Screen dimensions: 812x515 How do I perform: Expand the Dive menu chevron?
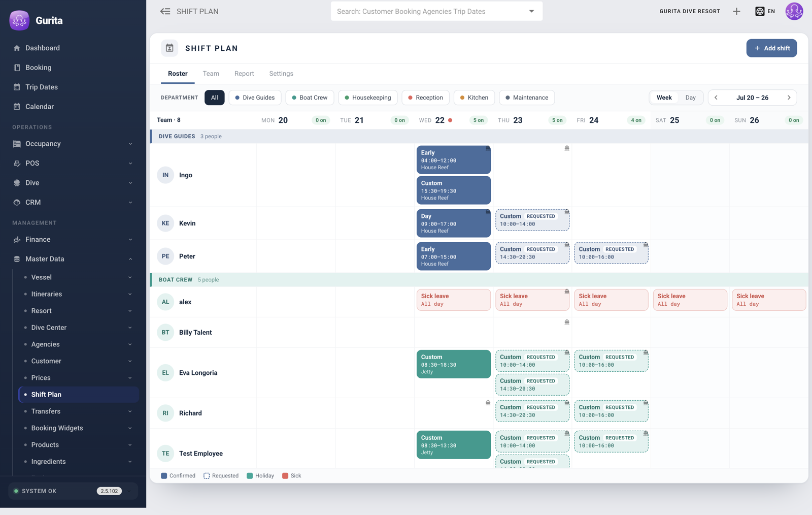click(130, 183)
